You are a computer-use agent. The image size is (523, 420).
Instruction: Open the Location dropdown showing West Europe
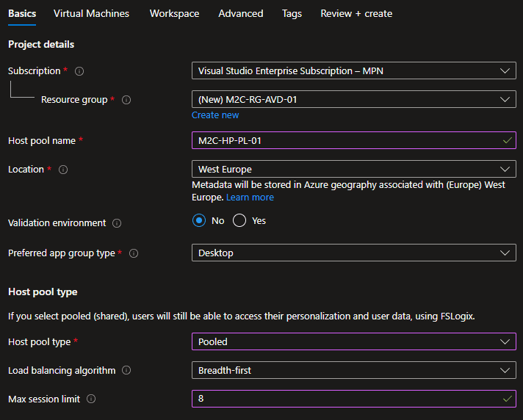353,170
